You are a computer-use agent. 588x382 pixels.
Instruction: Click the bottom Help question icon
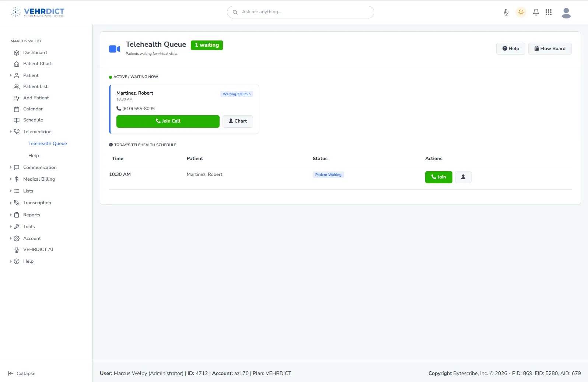point(17,261)
